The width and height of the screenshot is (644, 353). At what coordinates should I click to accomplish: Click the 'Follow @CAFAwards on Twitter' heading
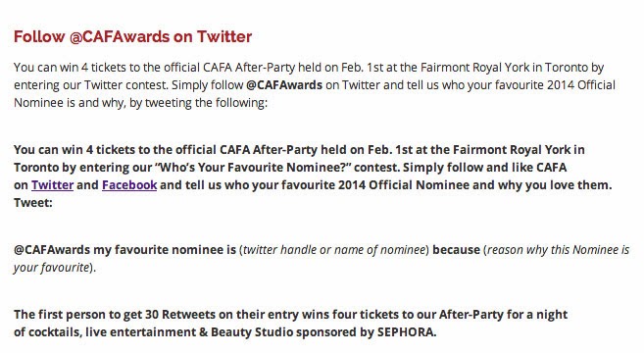pos(132,37)
